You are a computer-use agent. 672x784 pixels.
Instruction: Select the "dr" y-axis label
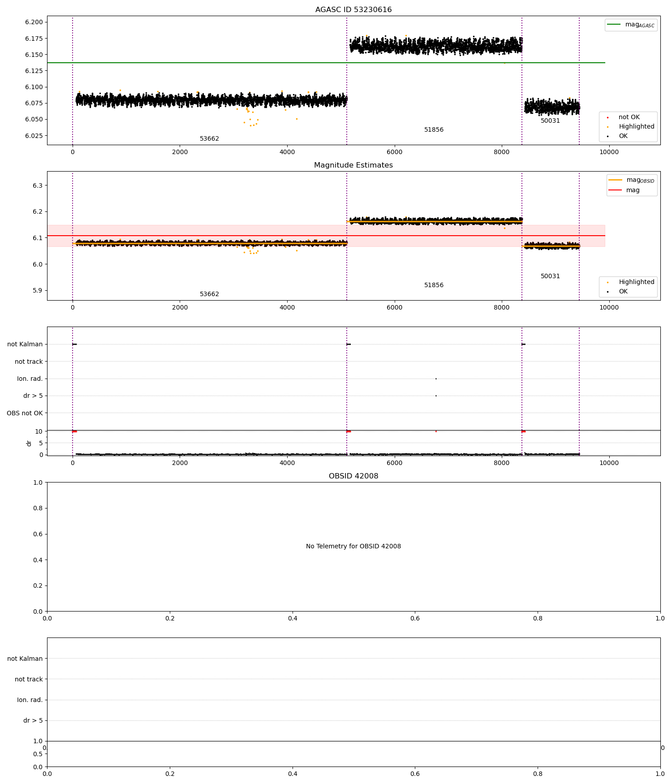29,443
